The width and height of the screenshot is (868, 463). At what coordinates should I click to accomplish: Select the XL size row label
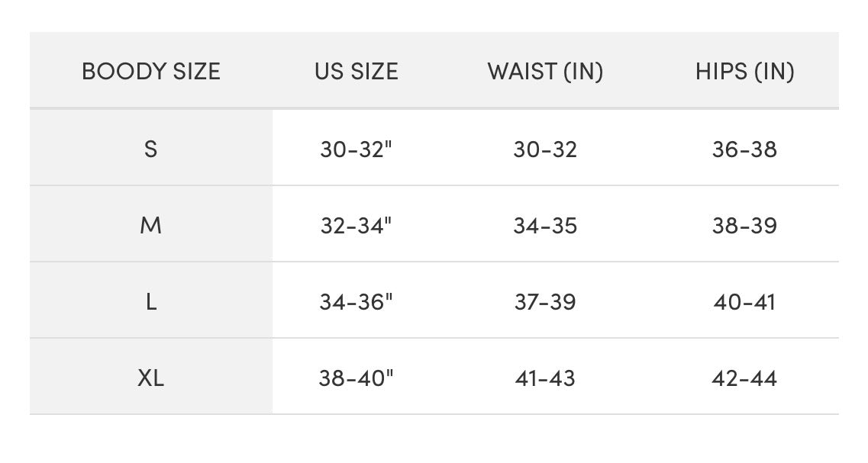coord(151,378)
